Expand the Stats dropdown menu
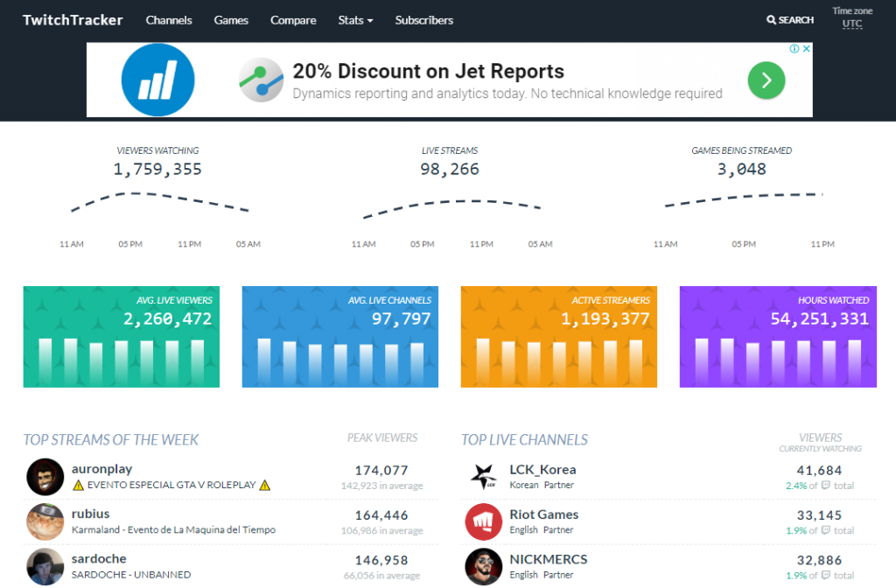The width and height of the screenshot is (896, 588). (x=355, y=20)
